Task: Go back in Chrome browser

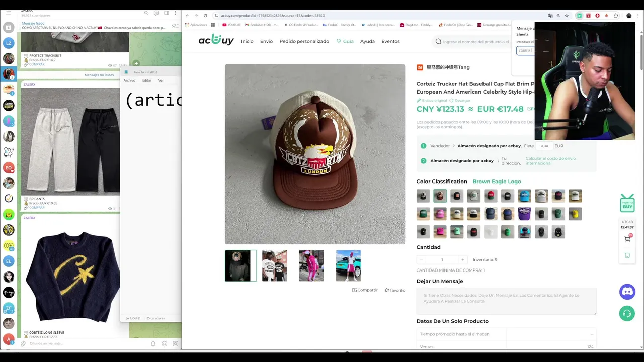Action: click(188, 16)
